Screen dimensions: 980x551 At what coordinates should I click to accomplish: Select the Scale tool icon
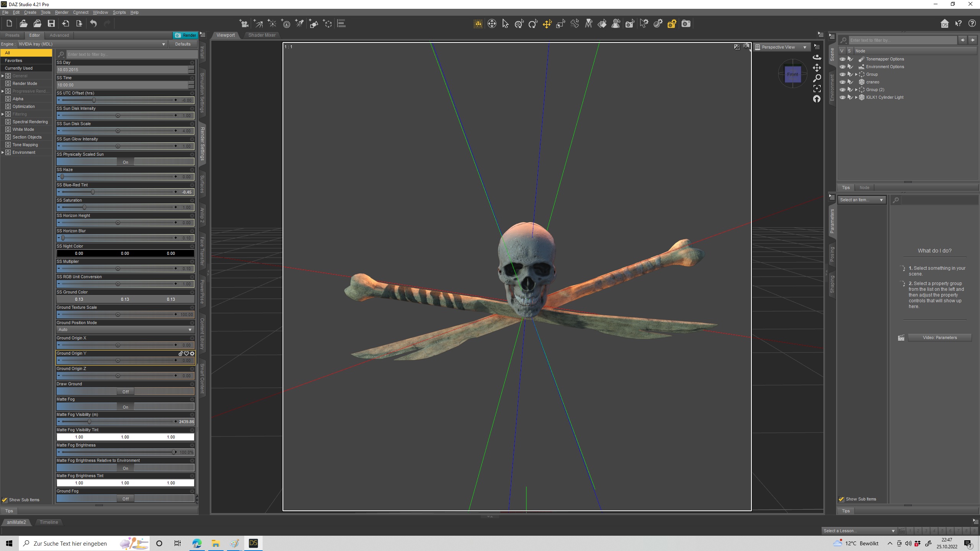[x=561, y=24]
